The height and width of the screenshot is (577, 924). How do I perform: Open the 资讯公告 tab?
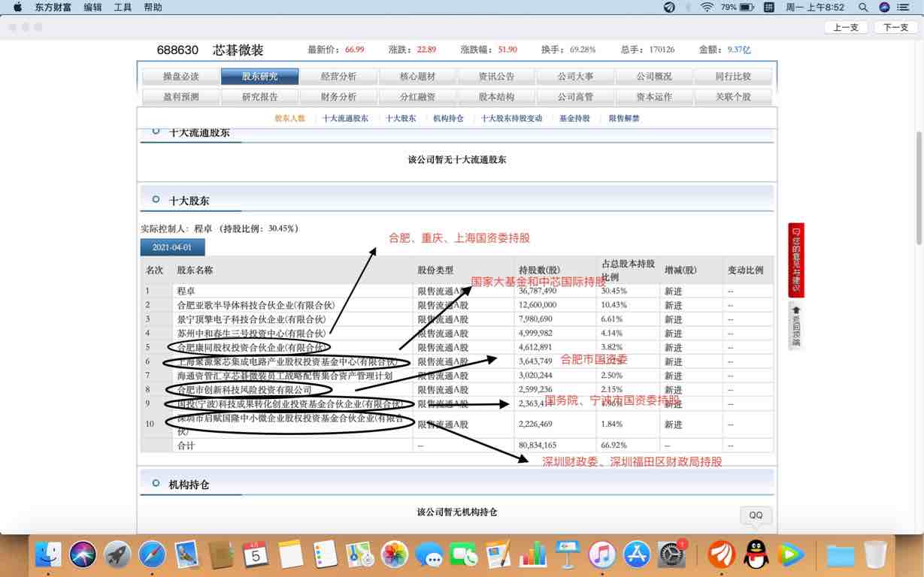click(496, 77)
